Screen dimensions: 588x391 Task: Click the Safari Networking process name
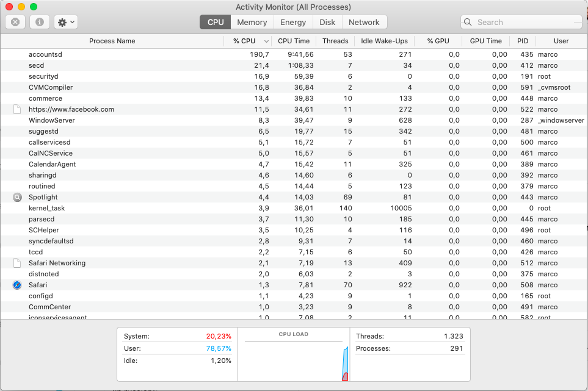(57, 263)
